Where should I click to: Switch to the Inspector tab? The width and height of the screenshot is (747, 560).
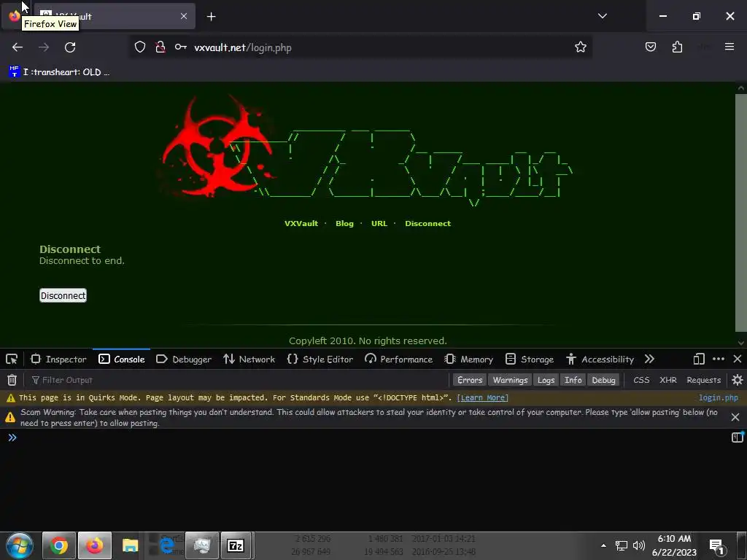click(x=58, y=359)
